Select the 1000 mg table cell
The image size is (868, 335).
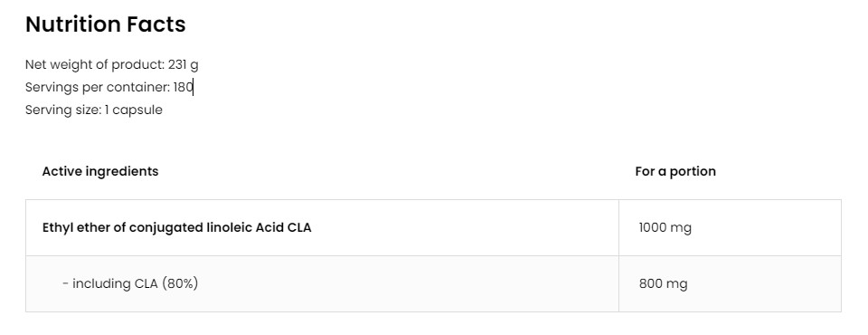pyautogui.click(x=730, y=228)
